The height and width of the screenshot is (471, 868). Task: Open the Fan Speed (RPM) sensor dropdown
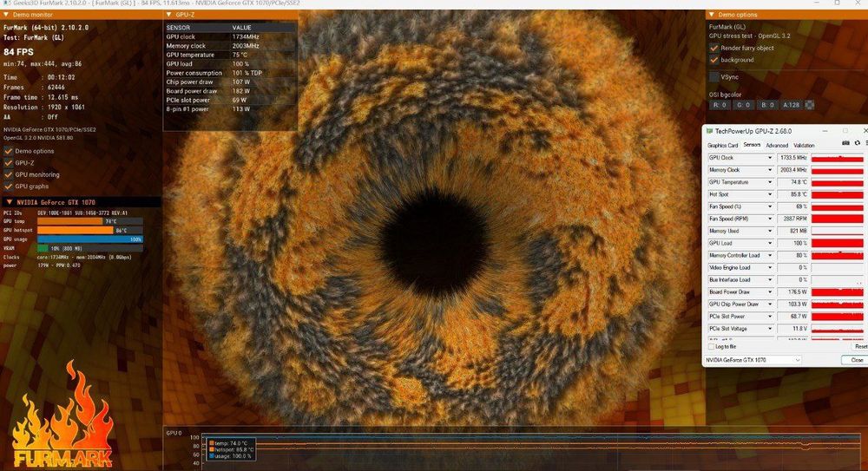point(769,219)
